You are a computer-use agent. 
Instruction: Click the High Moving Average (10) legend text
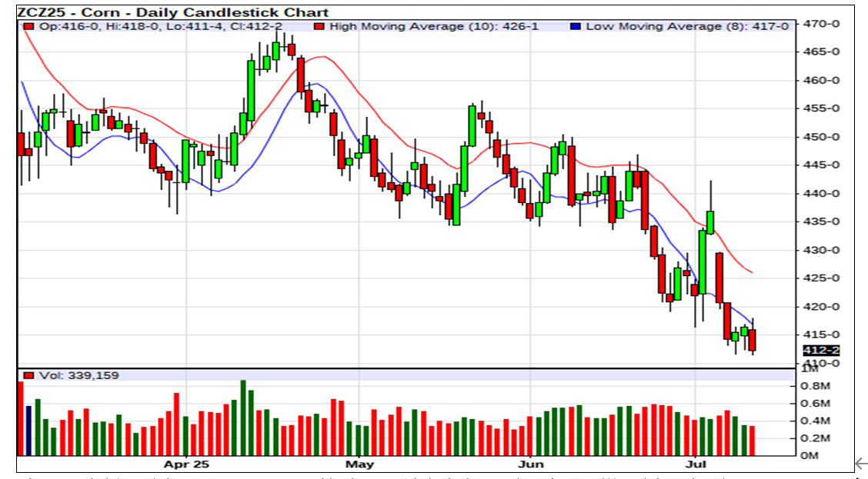coord(434,26)
